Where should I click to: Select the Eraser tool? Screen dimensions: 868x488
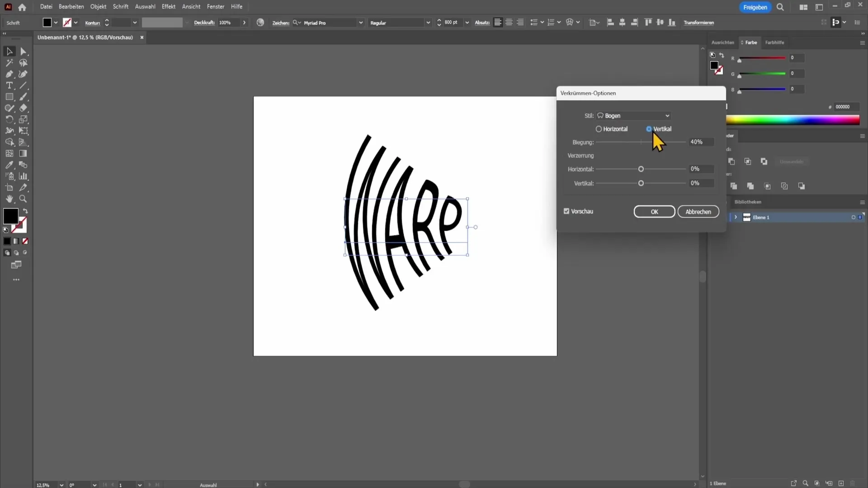point(24,108)
